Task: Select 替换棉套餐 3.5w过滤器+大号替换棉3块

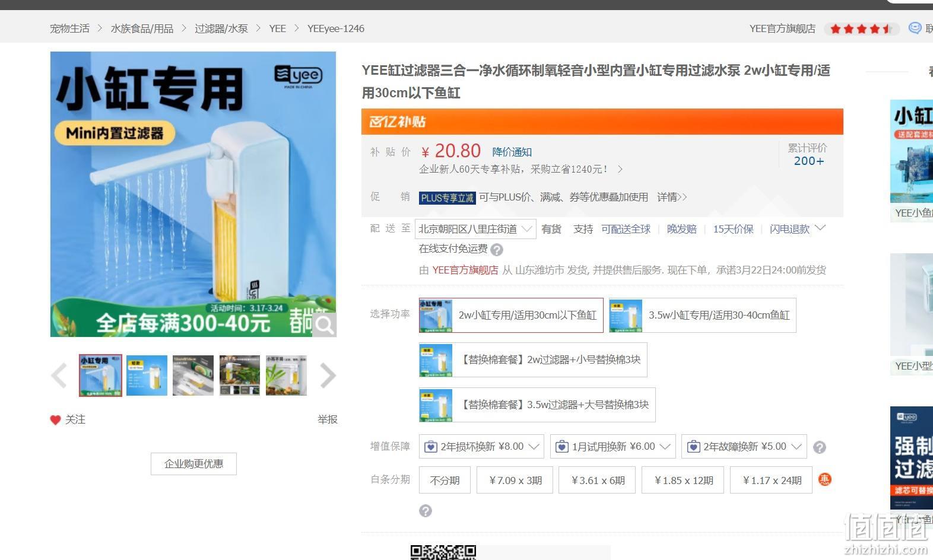Action: [537, 405]
